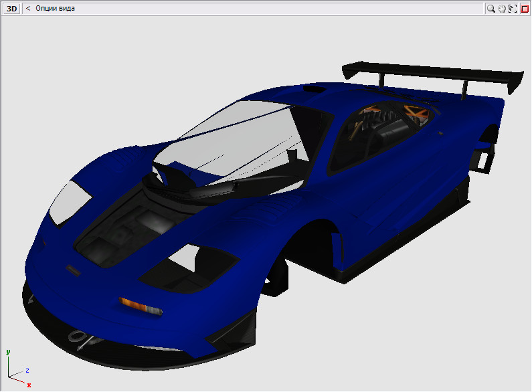Screen dimensions: 532x392
Task: Open the 'Опции вида' menu
Action: tap(55, 8)
